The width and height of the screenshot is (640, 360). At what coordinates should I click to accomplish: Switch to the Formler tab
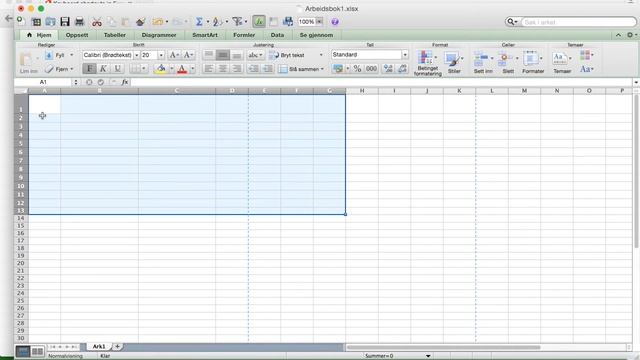coord(244,35)
